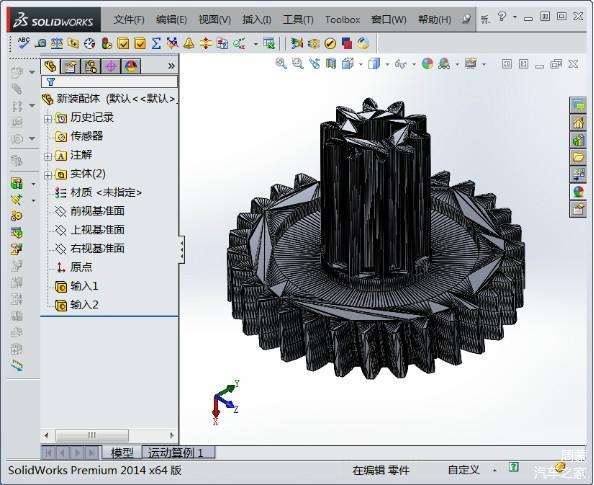Open the yellow warning triangle Import Diagnostics icon
Image resolution: width=594 pixels, height=485 pixels.
coord(189,44)
